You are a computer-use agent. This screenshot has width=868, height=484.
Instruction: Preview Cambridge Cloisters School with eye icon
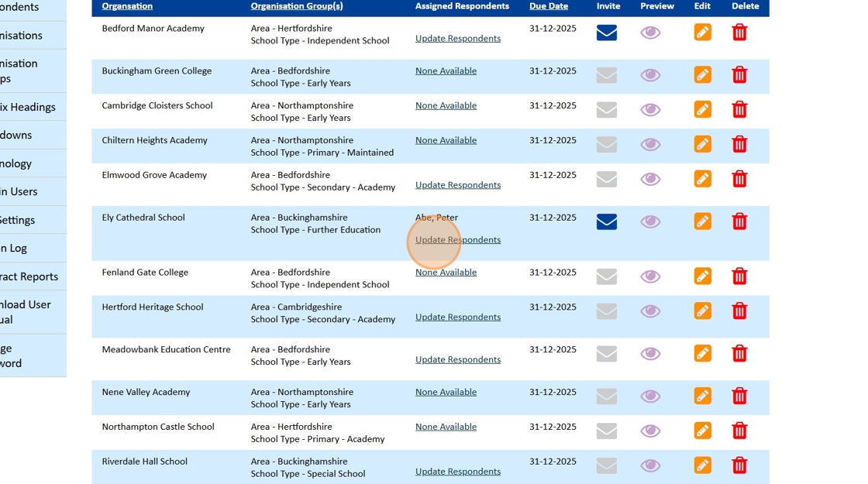[x=650, y=110]
